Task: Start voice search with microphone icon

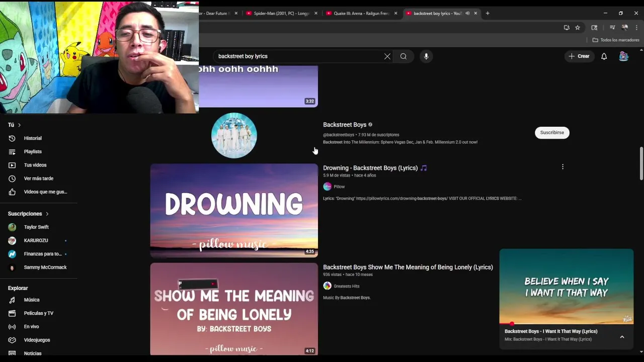Action: 426,56
